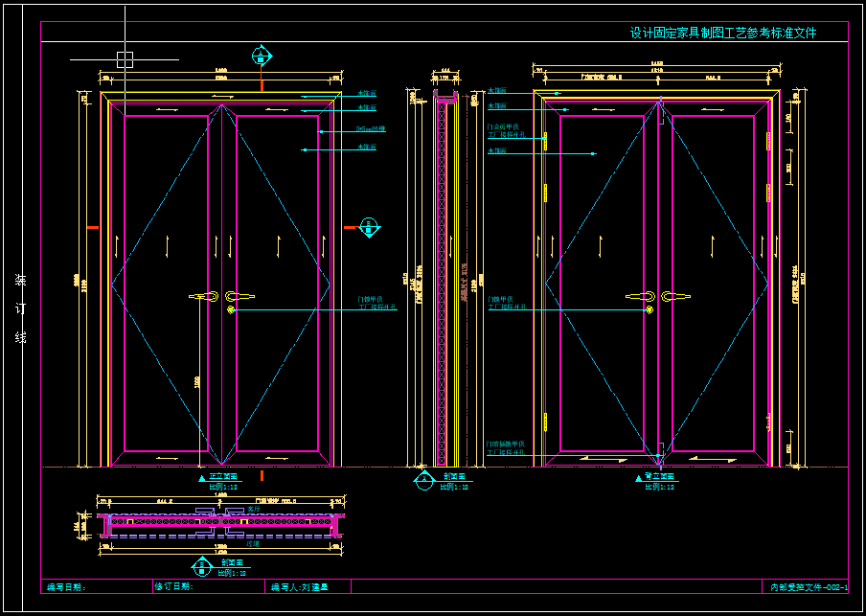Image resolution: width=866 pixels, height=616 pixels.
Task: Click the crosshair cursor pickbox at top left
Action: click(125, 59)
